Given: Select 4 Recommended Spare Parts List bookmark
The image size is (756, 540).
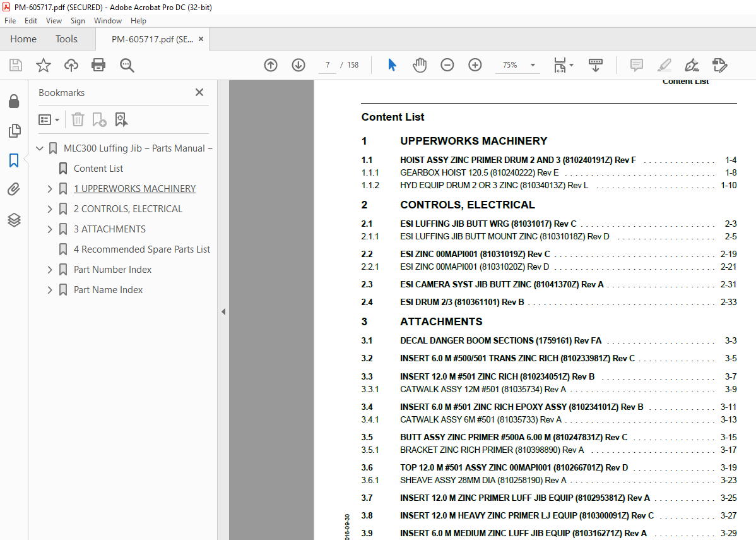Looking at the screenshot, I should pyautogui.click(x=142, y=249).
